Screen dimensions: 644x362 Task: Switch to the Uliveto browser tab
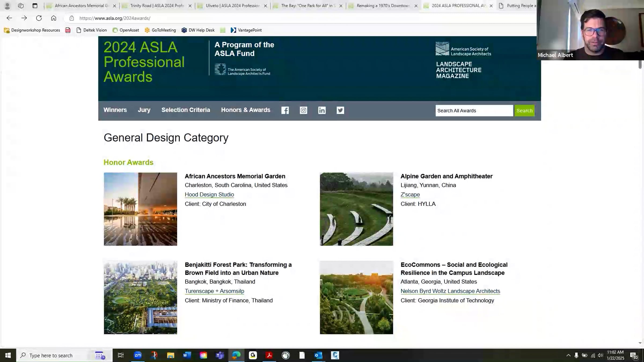coord(232,5)
